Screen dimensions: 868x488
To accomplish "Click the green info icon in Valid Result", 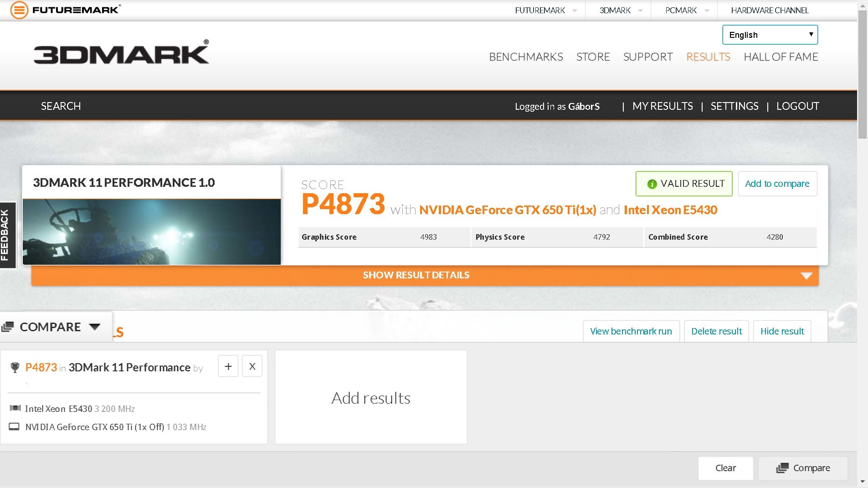I will 652,184.
